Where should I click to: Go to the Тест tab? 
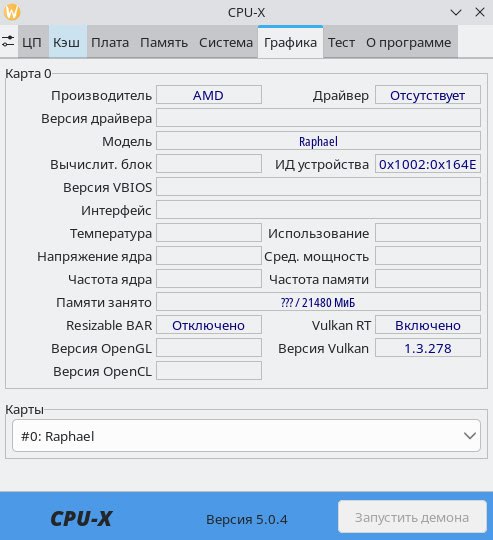[341, 42]
